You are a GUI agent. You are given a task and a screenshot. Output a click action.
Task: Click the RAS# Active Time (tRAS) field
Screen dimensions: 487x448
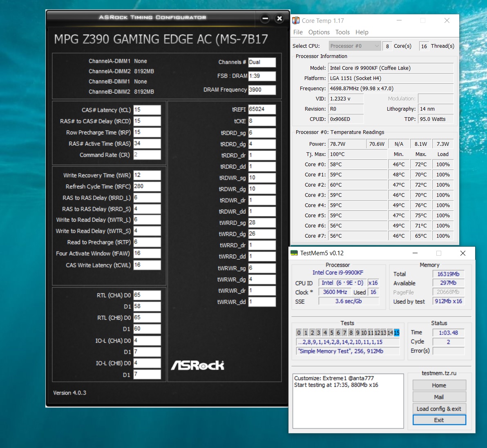pyautogui.click(x=147, y=143)
